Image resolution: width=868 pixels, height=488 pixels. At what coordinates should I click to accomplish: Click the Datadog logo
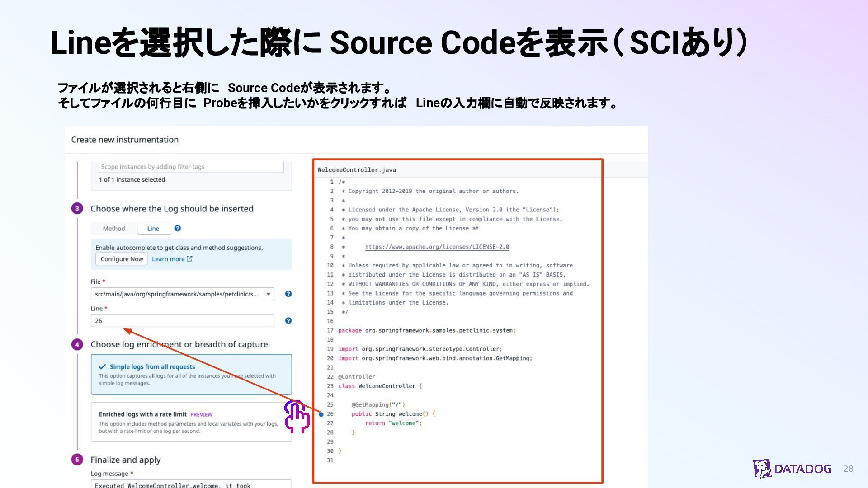click(x=792, y=469)
